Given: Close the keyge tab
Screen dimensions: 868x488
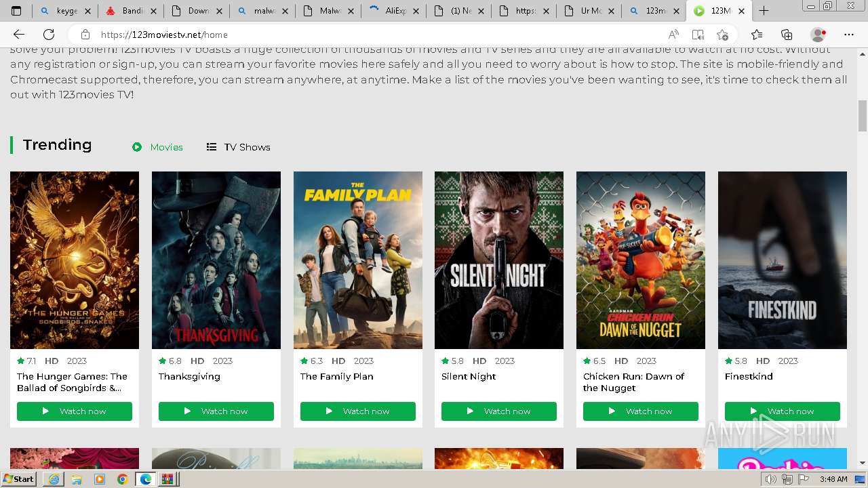Looking at the screenshot, I should (87, 12).
